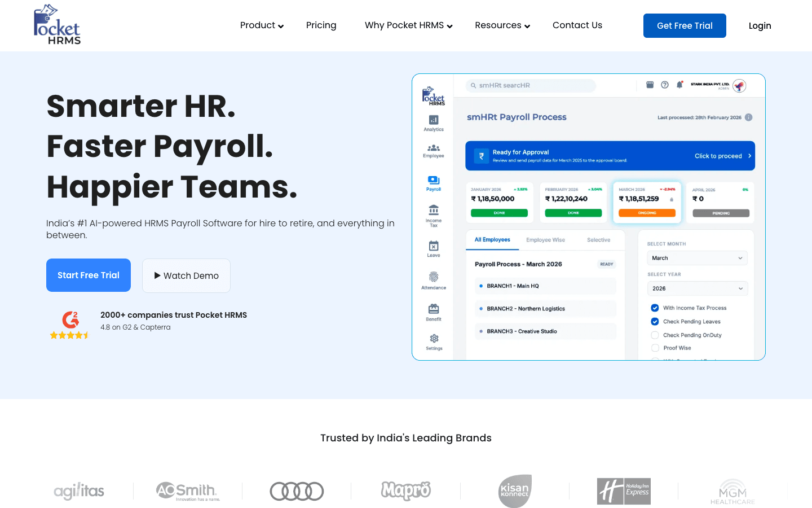Open Leave icon in dashboard sidebar
The width and height of the screenshot is (812, 508).
coord(434,246)
